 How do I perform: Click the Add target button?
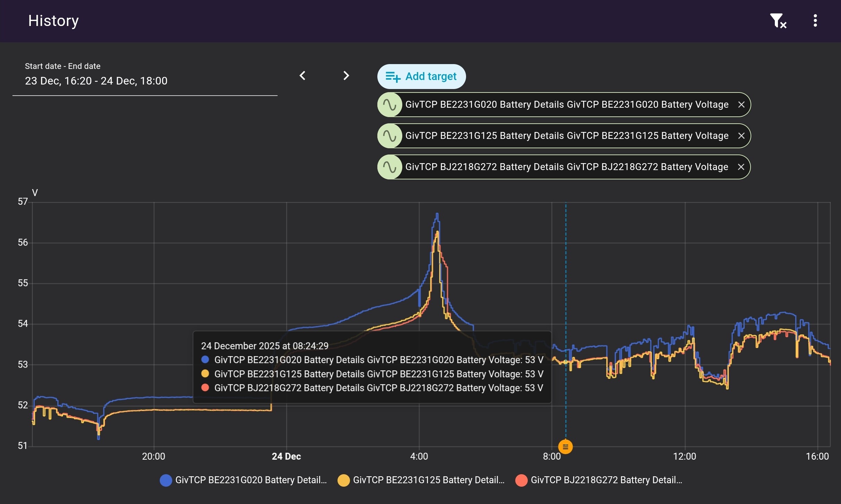421,77
